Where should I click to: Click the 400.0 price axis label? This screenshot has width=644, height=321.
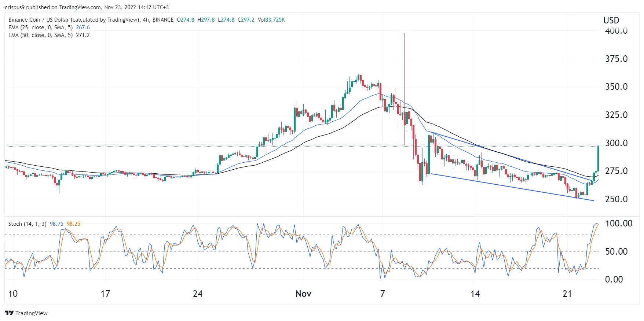(x=616, y=31)
